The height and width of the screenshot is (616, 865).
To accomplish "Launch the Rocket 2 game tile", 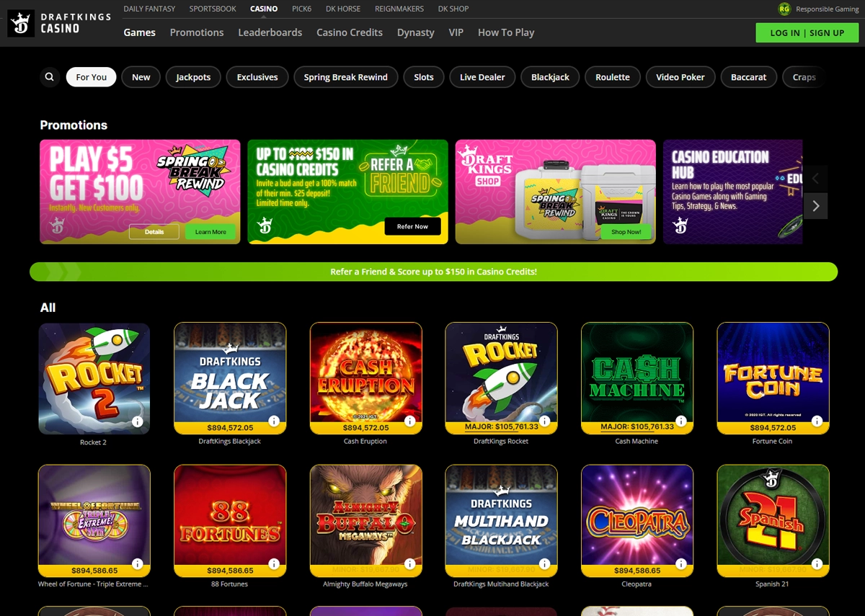I will click(x=94, y=378).
